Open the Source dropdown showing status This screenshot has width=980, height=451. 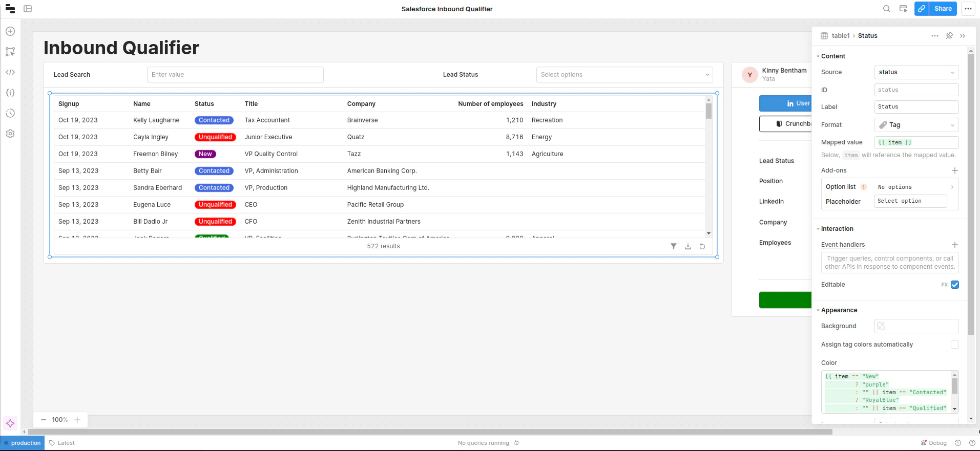pos(916,72)
